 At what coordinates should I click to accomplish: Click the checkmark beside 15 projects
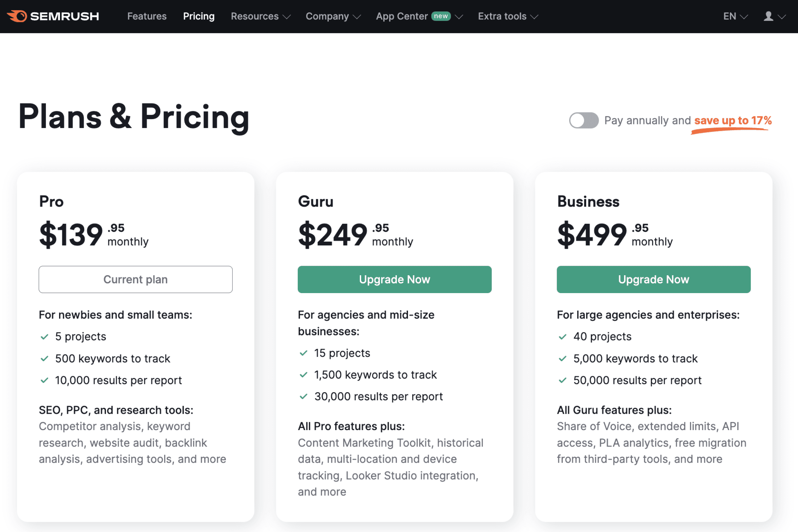pyautogui.click(x=303, y=353)
